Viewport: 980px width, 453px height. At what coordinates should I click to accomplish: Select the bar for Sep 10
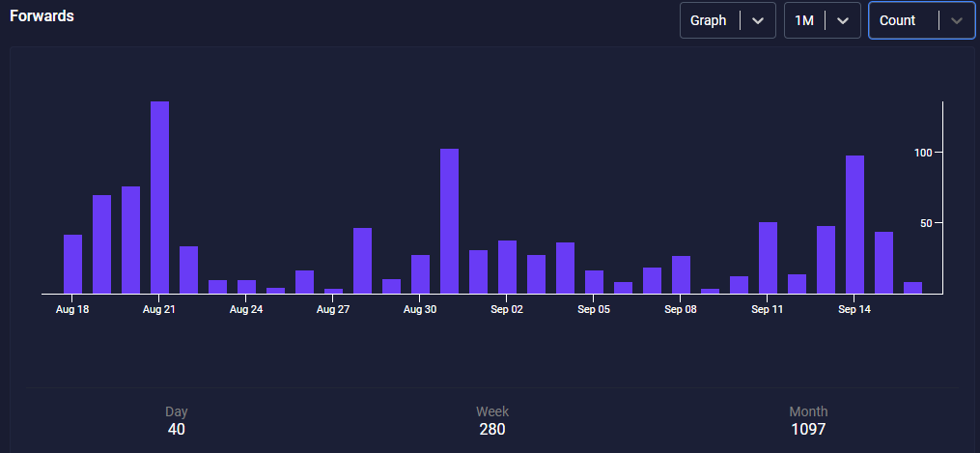click(739, 284)
